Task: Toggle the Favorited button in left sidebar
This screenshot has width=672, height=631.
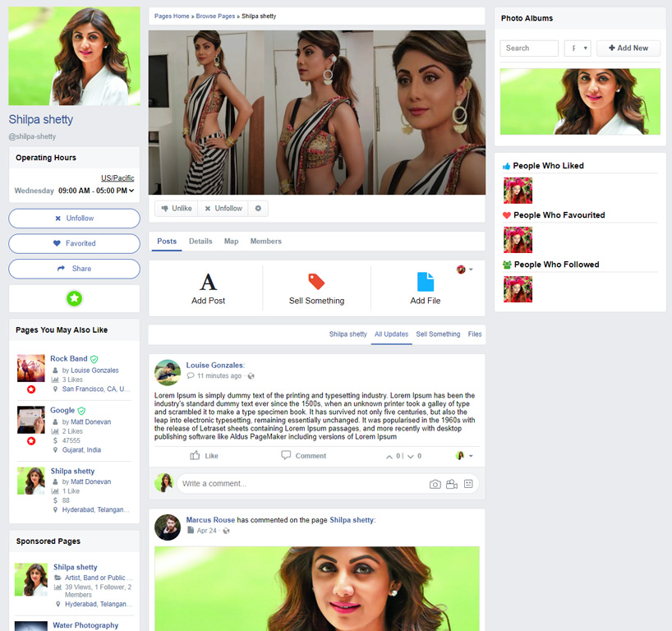Action: (74, 243)
